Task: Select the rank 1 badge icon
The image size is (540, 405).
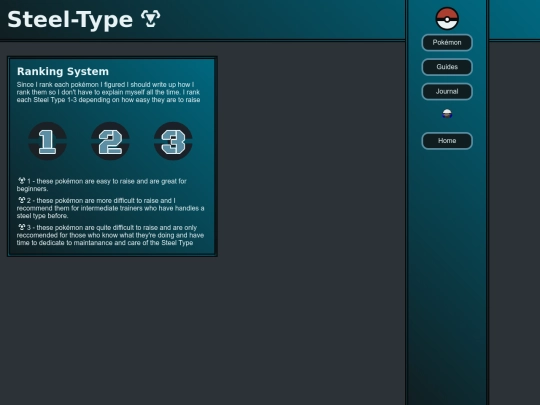Action: click(48, 141)
